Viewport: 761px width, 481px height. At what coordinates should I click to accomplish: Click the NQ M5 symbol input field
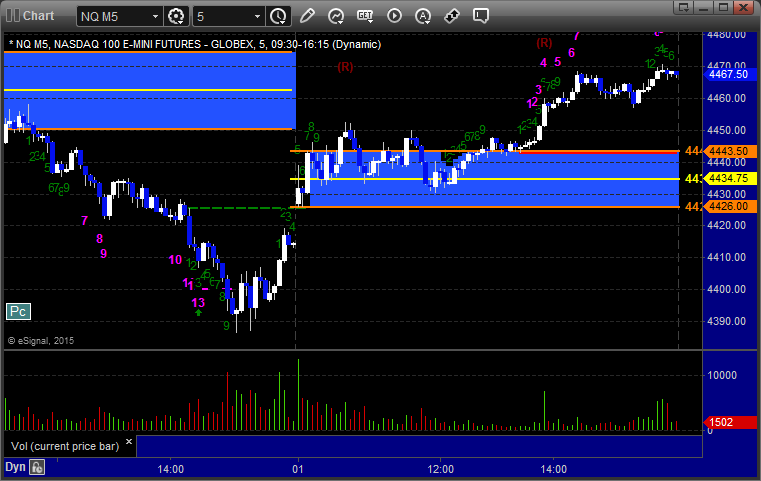point(114,17)
